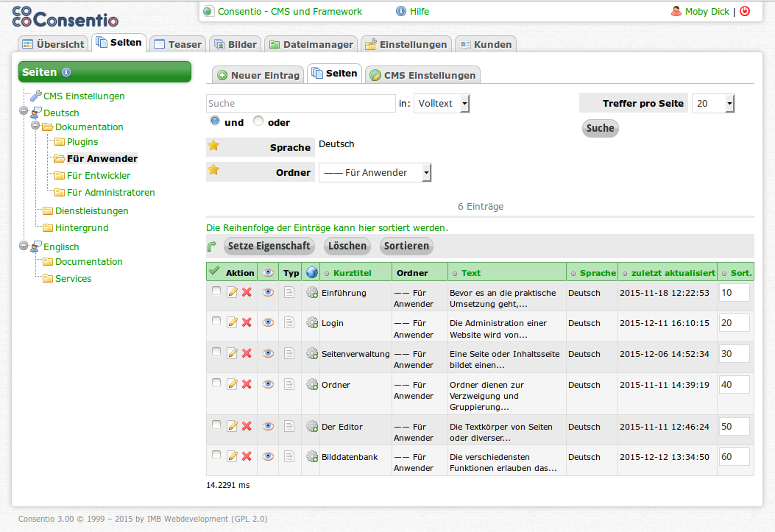Click the gear icon next to Bilddatenbank

point(311,456)
